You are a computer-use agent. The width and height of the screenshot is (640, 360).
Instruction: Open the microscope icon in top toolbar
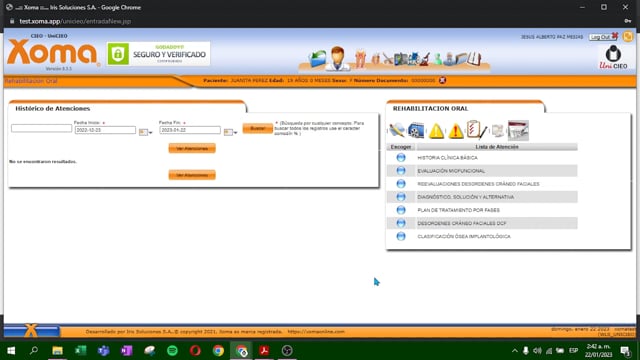(x=425, y=59)
